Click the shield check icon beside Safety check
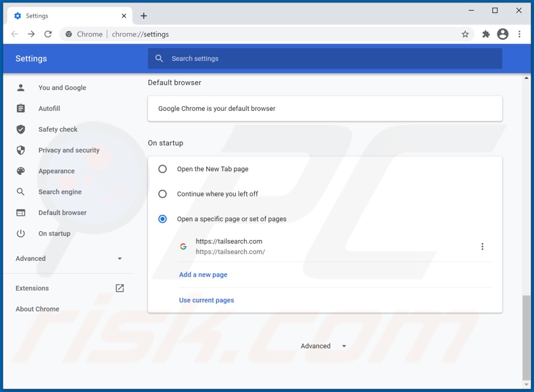534x392 pixels. point(21,129)
